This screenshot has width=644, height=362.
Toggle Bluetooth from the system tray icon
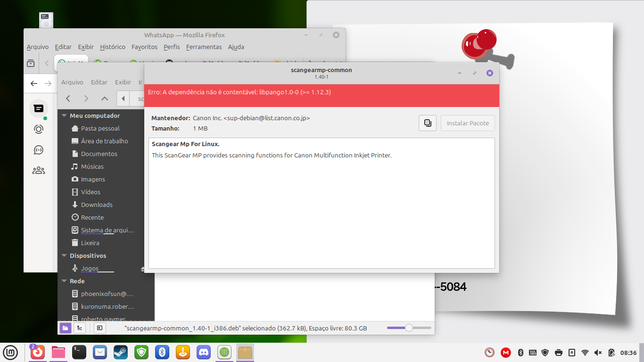(x=520, y=352)
